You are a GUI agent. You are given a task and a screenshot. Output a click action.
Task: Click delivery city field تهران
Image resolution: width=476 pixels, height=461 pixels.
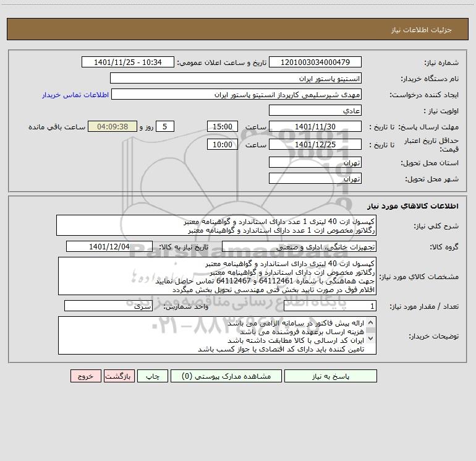pos(315,179)
